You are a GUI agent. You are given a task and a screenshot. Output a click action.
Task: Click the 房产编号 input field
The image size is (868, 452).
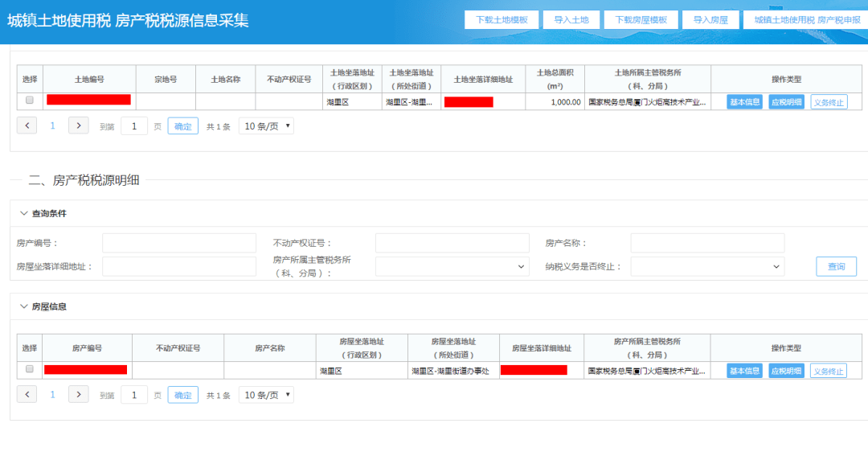pos(178,243)
